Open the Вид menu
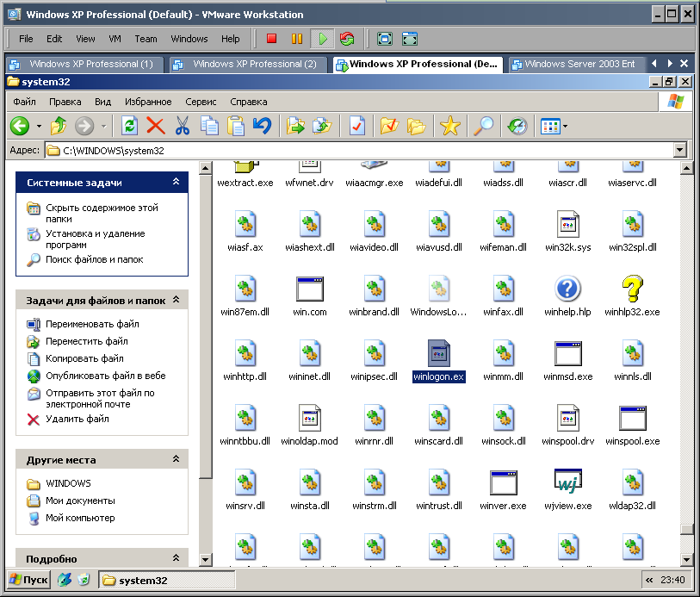The height and width of the screenshot is (597, 700). pyautogui.click(x=102, y=102)
